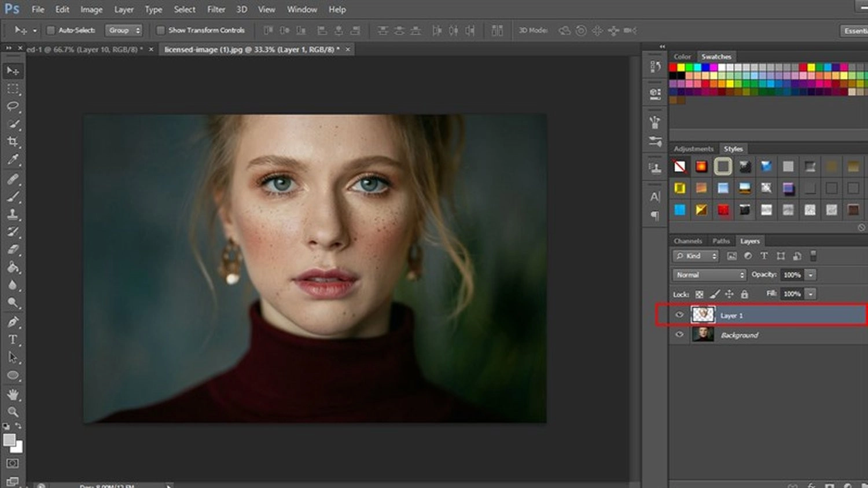Image resolution: width=868 pixels, height=488 pixels.
Task: Collapse panels with double-arrow icon
Action: 662,46
